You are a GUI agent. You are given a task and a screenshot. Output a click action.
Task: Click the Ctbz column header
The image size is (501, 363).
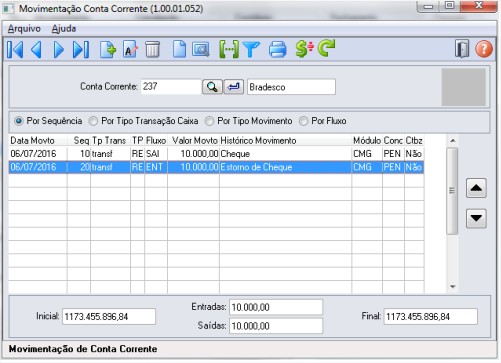click(414, 141)
